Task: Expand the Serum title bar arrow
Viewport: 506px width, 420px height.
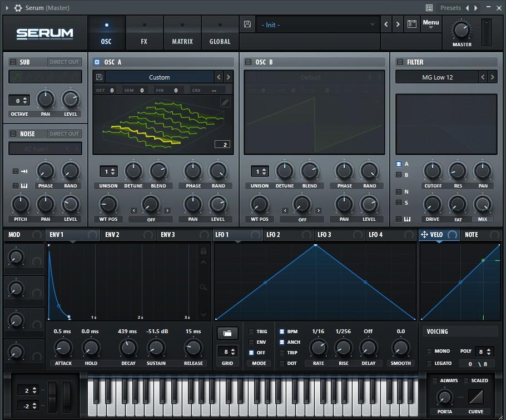Action: [7, 8]
